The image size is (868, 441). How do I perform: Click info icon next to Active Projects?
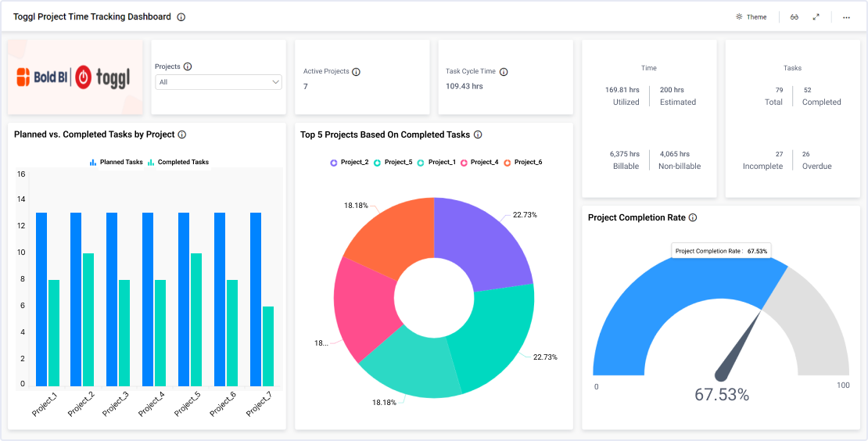click(357, 72)
